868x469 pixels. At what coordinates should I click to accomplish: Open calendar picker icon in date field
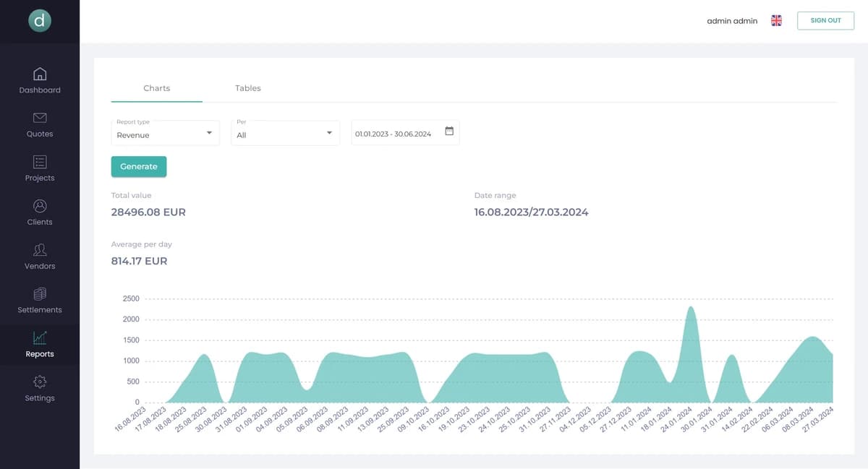pyautogui.click(x=449, y=132)
